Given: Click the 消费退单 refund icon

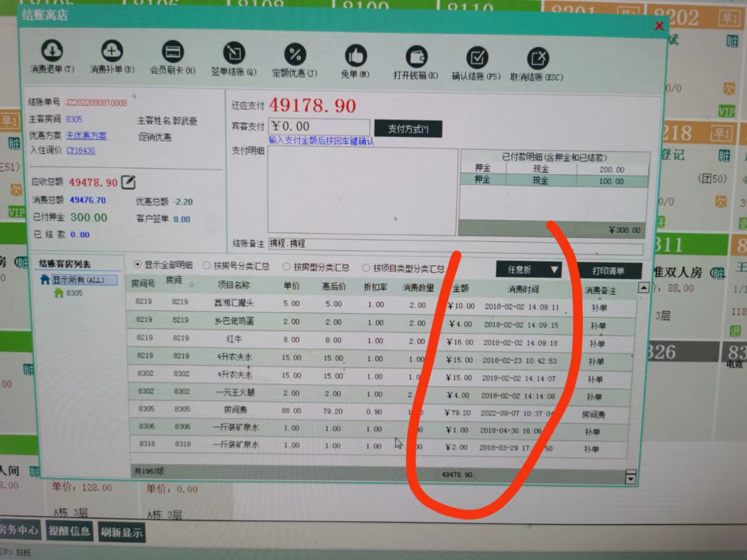Looking at the screenshot, I should 52,51.
